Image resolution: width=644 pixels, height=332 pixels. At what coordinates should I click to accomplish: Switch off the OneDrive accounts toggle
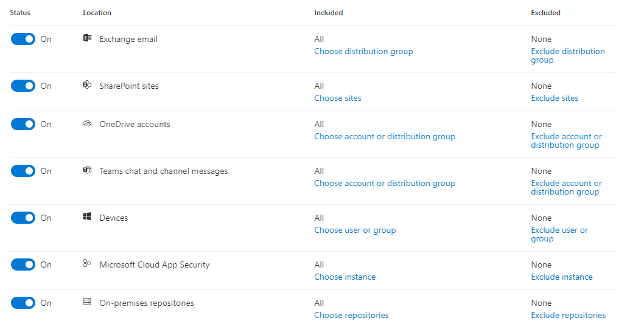click(x=23, y=124)
